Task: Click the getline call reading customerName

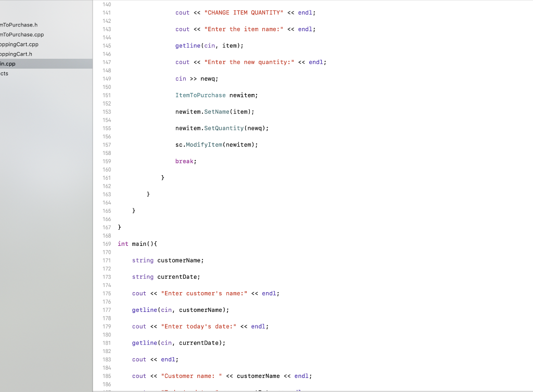Action: (x=179, y=310)
